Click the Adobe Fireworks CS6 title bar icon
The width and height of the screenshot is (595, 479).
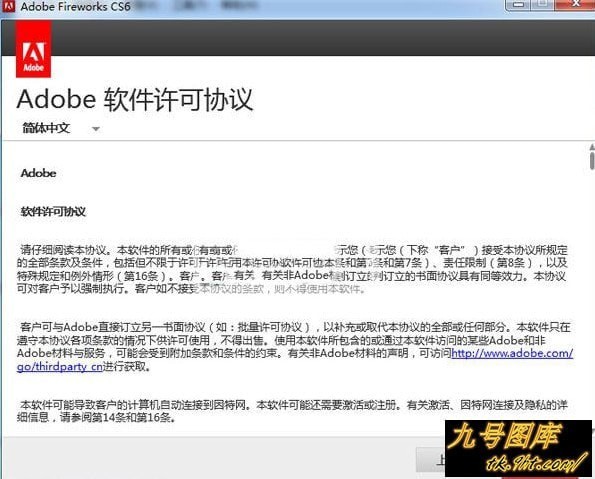pyautogui.click(x=8, y=6)
